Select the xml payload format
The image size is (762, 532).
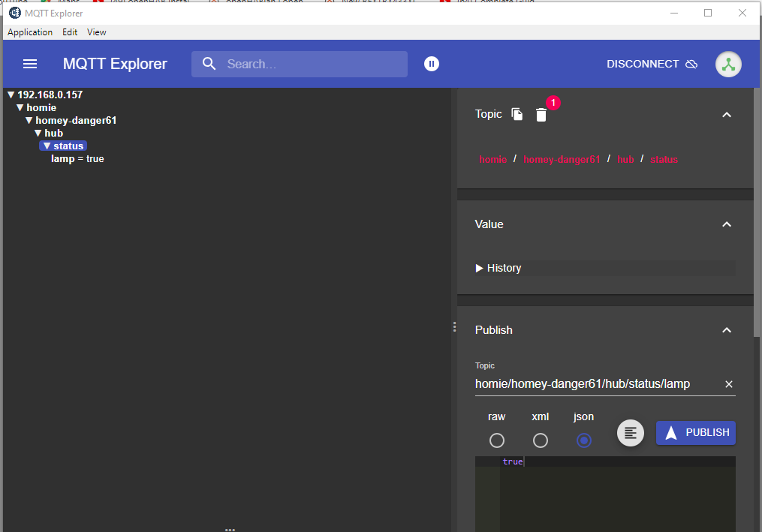(x=541, y=440)
